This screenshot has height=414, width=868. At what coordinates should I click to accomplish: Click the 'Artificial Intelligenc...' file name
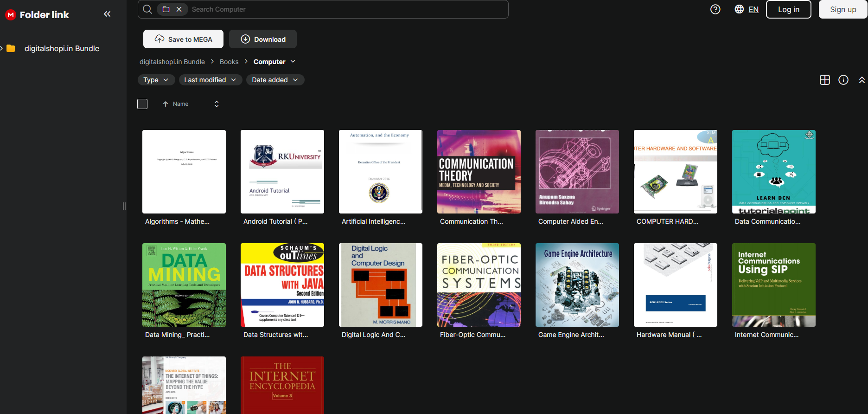[x=374, y=221]
